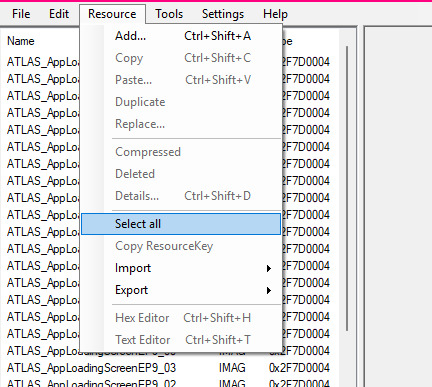The width and height of the screenshot is (432, 387).
Task: Click the 0x2F7D0004 value in EP9_03 row
Action: [x=299, y=368]
